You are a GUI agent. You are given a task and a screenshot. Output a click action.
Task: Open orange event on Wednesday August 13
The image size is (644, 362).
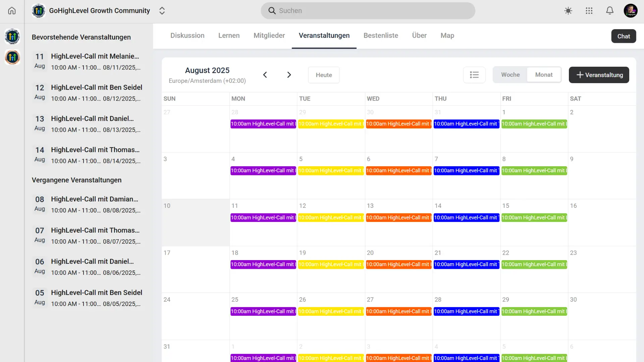(x=398, y=218)
